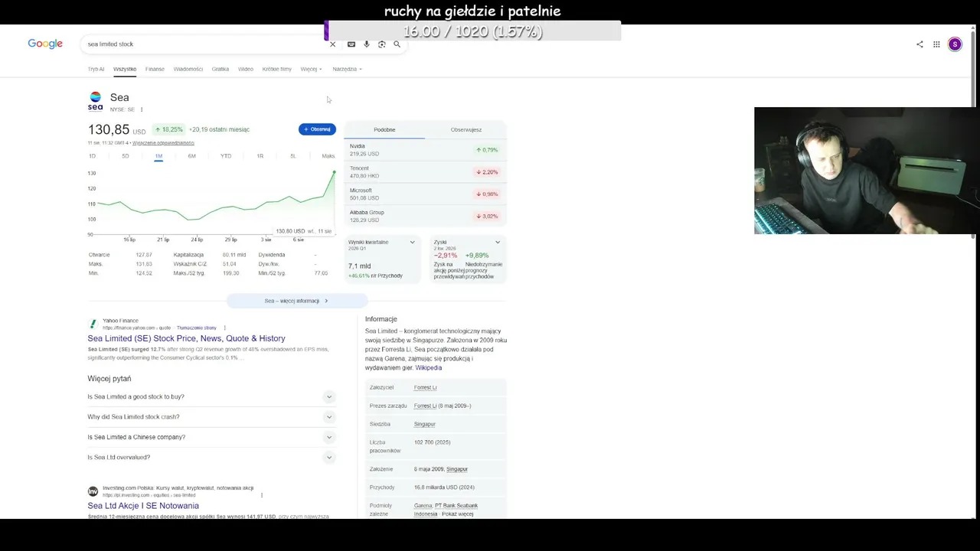This screenshot has height=551, width=980.
Task: Click Singapur in the Założenie row
Action: tap(457, 469)
